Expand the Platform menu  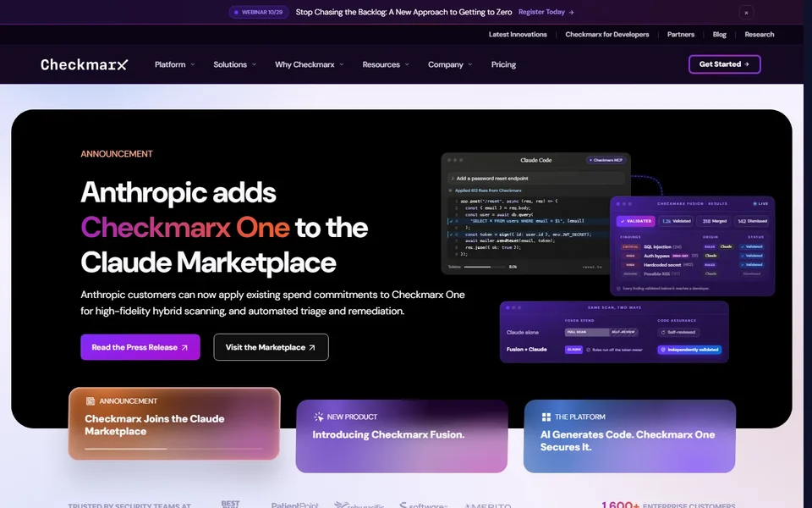click(x=174, y=64)
